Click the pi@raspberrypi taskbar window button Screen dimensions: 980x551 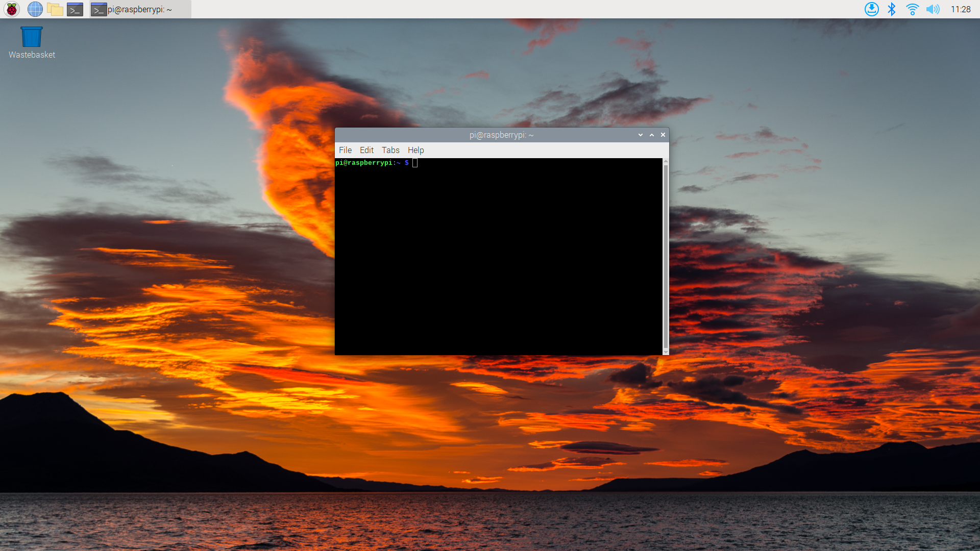(140, 9)
